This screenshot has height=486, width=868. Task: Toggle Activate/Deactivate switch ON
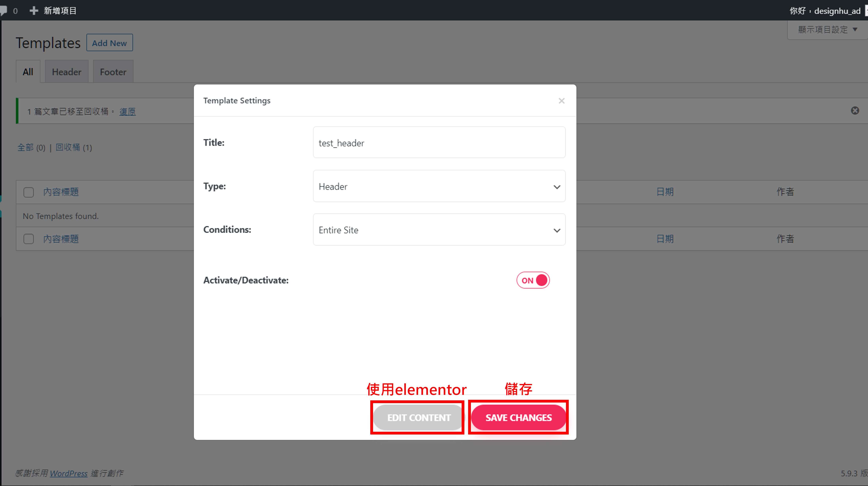(x=532, y=280)
